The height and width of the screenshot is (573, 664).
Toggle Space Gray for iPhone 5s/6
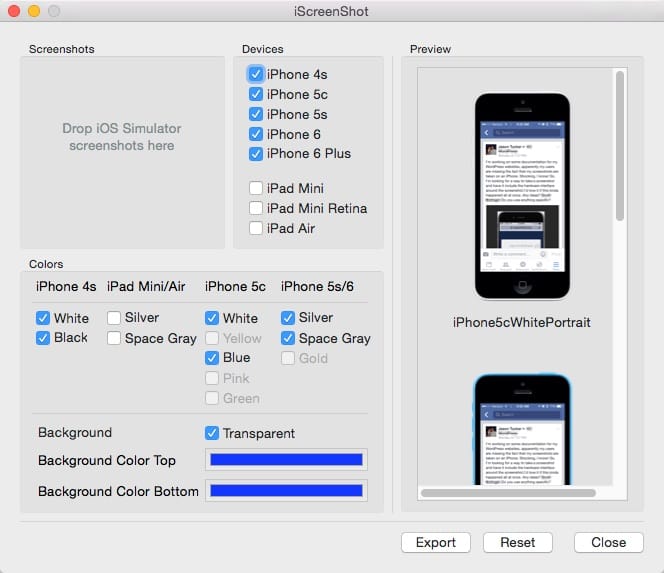(x=288, y=338)
